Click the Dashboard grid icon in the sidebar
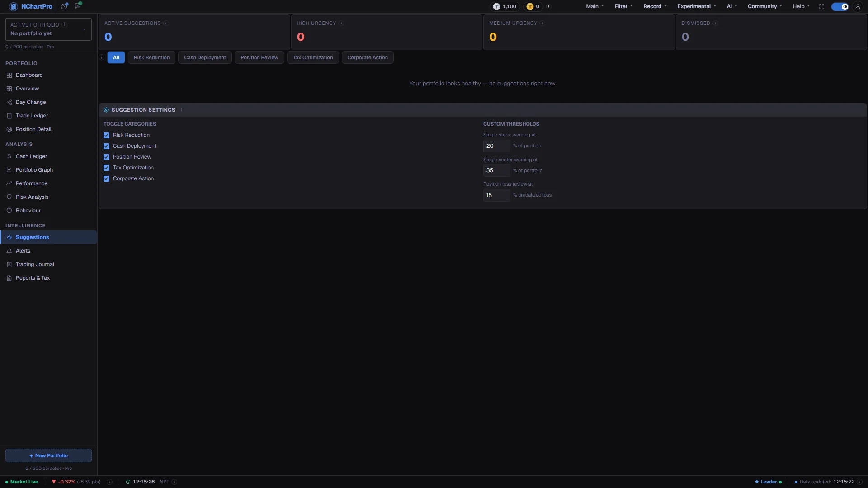Image resolution: width=868 pixels, height=488 pixels. (x=9, y=75)
